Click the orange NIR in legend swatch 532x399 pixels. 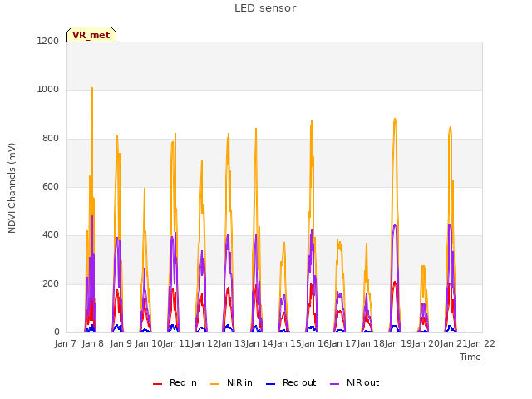tap(214, 384)
